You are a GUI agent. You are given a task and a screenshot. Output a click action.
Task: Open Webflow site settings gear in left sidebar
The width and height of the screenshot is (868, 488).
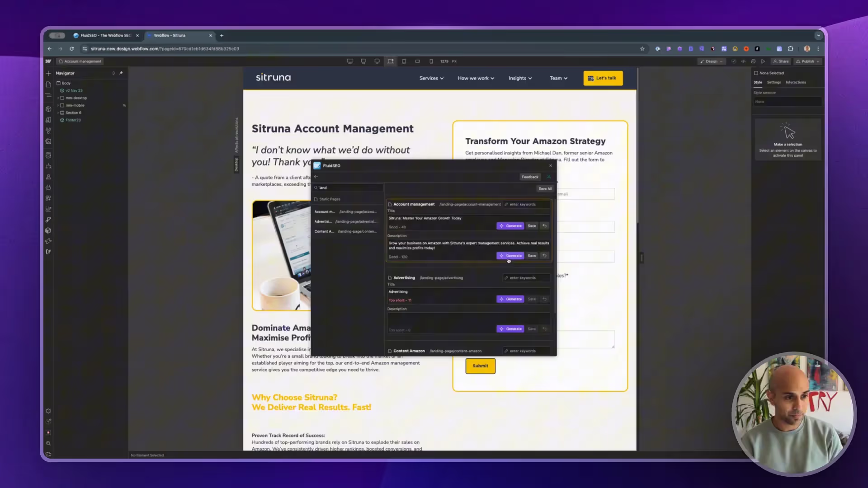pyautogui.click(x=48, y=411)
